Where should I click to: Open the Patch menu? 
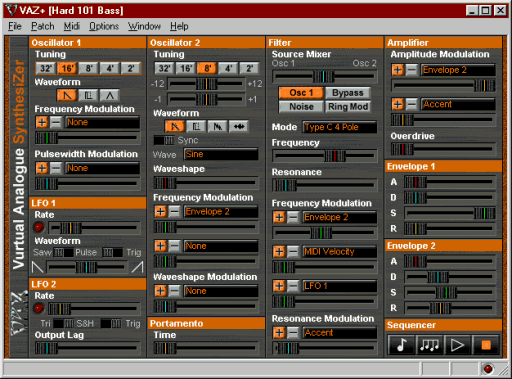pos(43,26)
